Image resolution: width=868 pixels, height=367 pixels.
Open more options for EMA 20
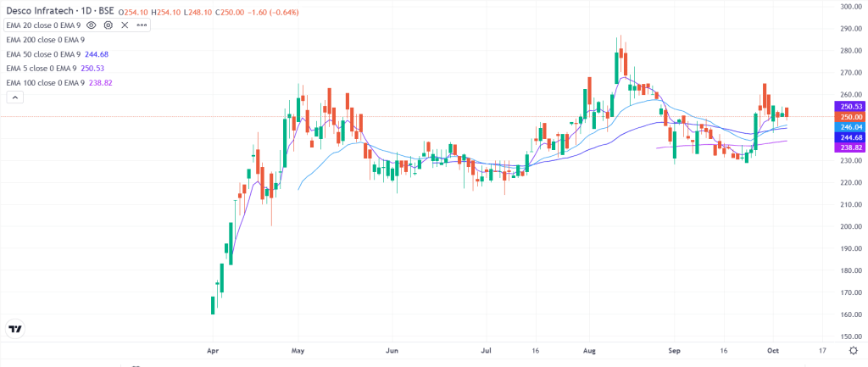[141, 26]
